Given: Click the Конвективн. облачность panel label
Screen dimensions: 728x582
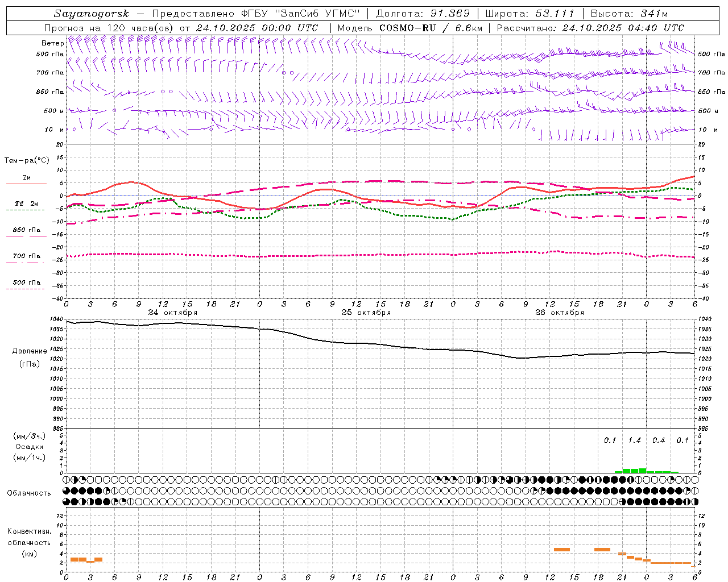Looking at the screenshot, I should (x=29, y=542).
